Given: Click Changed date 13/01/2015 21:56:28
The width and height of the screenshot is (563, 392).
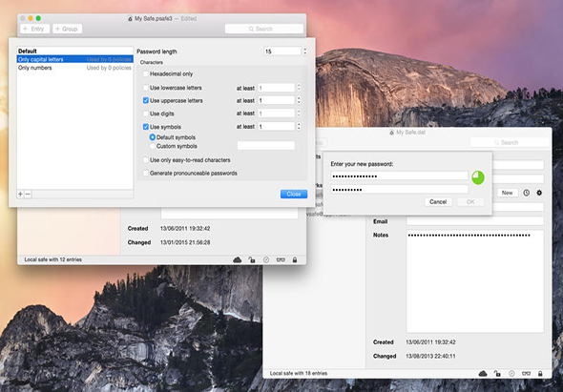Looking at the screenshot, I should tap(185, 242).
